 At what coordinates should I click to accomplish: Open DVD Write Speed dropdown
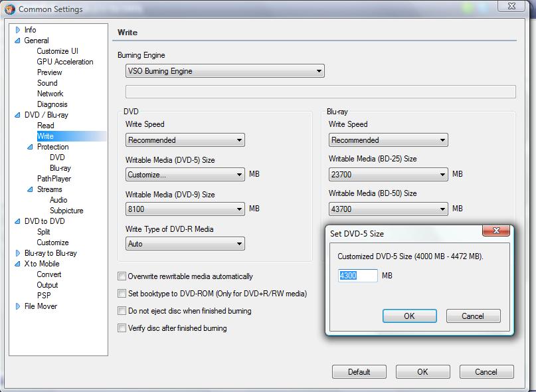pos(185,140)
